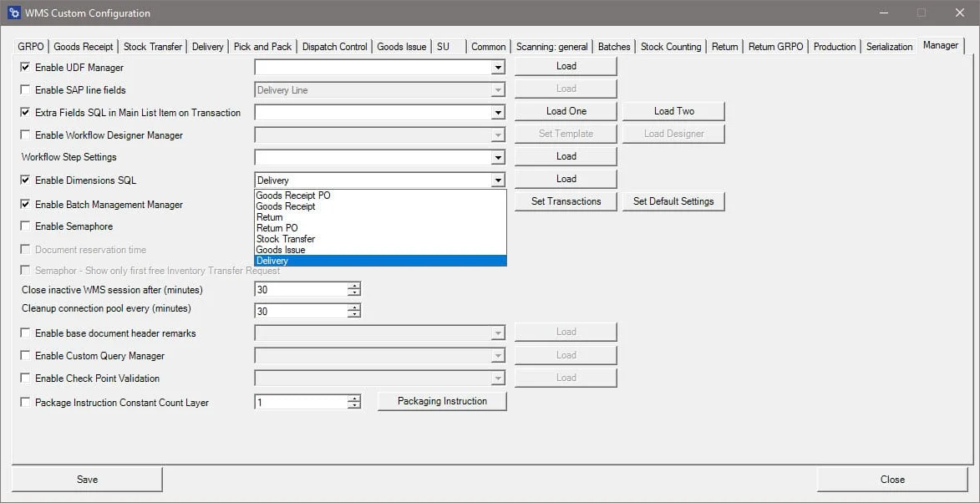Open the Pick and Pack tab

pyautogui.click(x=262, y=47)
